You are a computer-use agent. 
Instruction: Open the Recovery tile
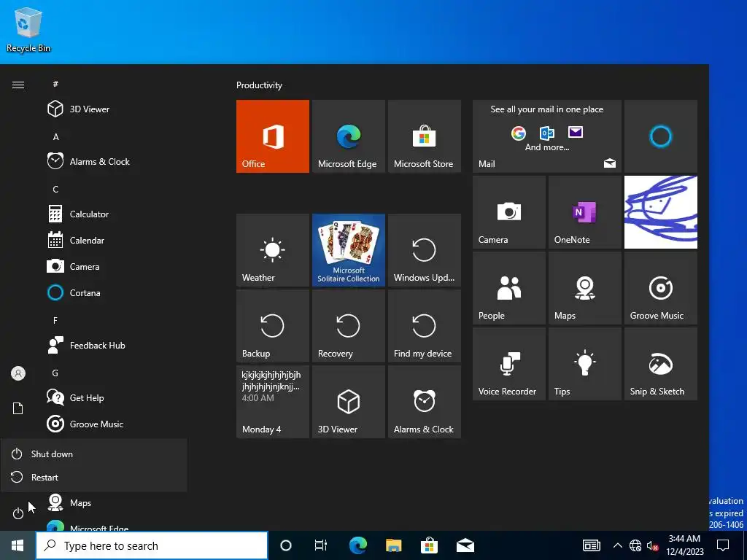click(348, 326)
